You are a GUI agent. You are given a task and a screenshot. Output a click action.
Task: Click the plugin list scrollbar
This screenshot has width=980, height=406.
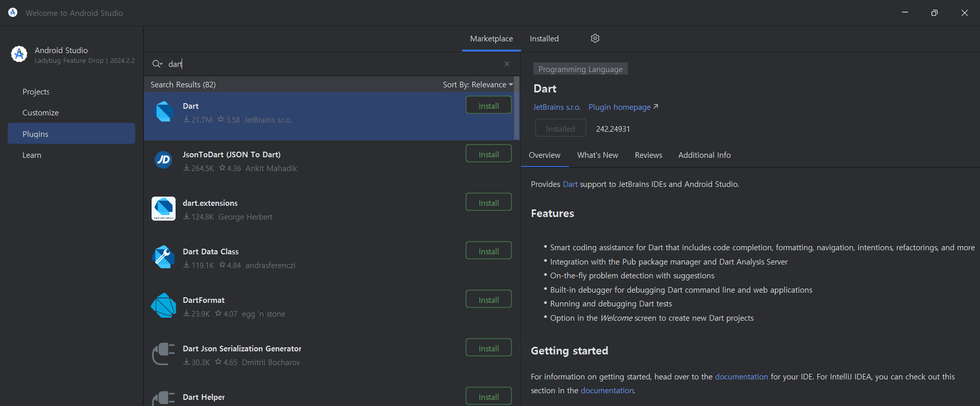[x=517, y=108]
